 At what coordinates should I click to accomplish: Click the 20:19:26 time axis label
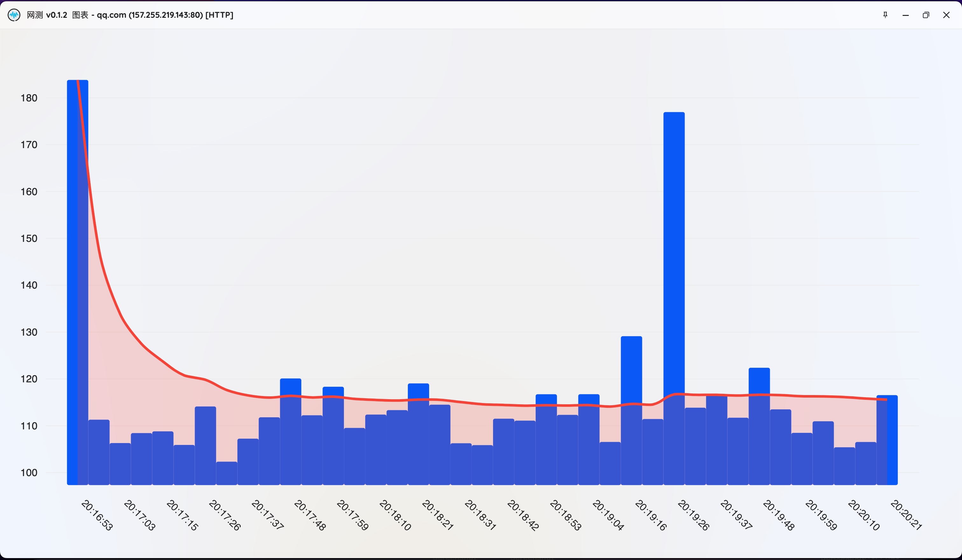(693, 515)
